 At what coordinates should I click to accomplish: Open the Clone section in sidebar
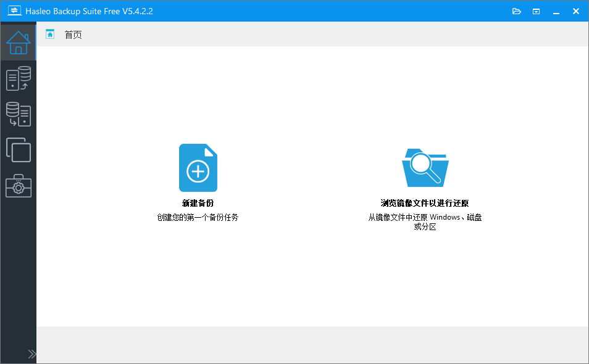pos(18,150)
